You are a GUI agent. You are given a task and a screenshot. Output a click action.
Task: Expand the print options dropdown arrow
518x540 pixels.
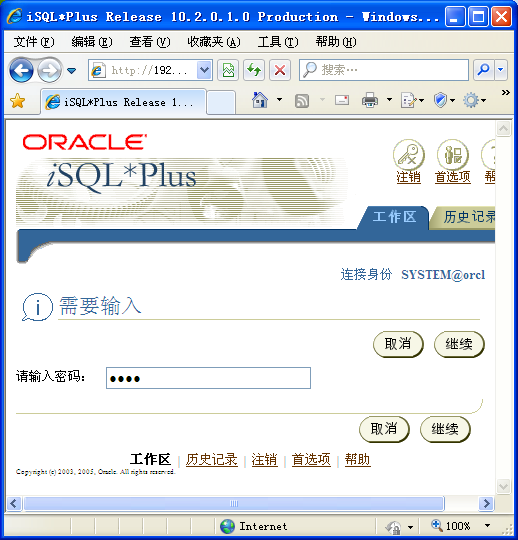coord(389,100)
